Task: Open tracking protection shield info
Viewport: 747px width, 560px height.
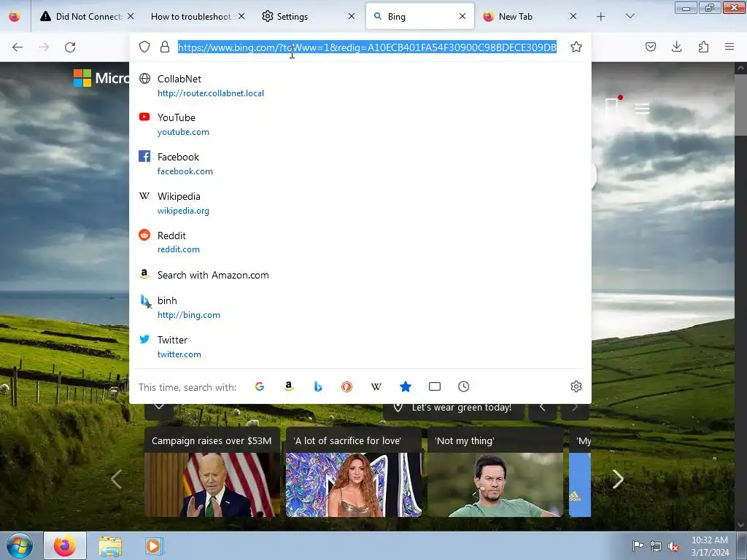Action: click(x=144, y=47)
